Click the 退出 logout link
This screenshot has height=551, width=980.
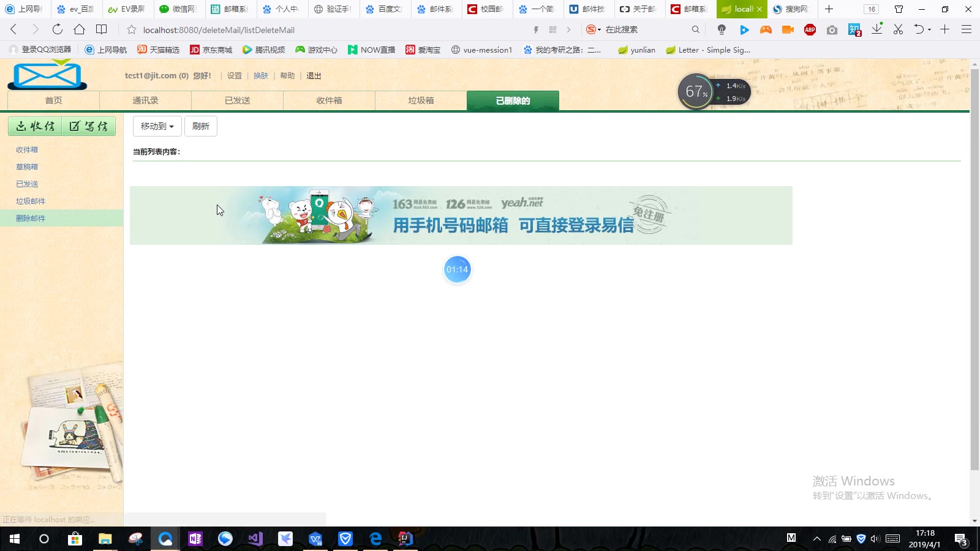pos(314,76)
